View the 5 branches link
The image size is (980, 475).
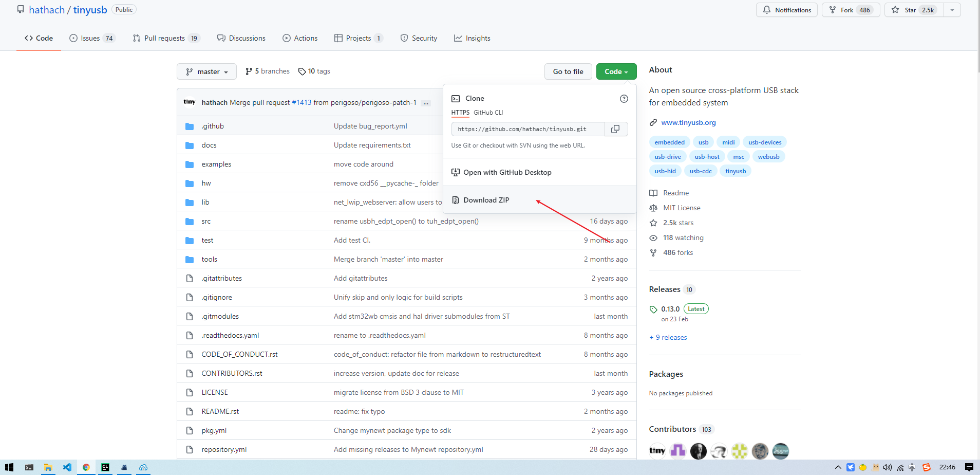click(x=268, y=71)
